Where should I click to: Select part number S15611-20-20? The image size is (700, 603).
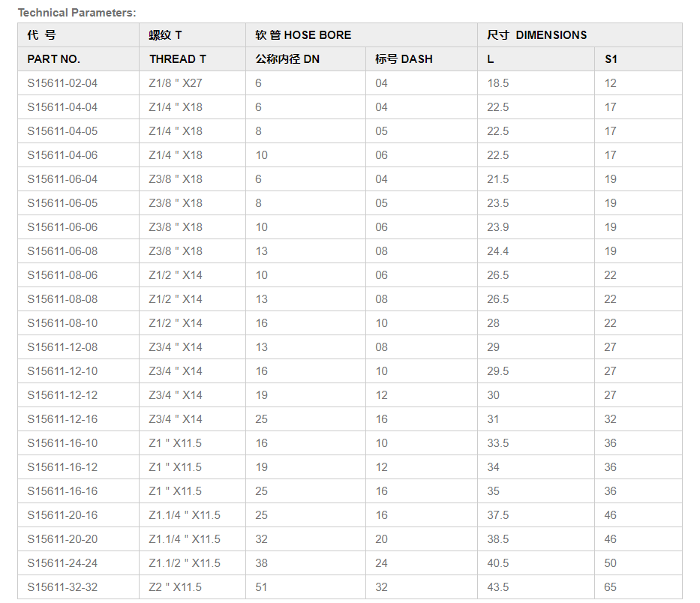pos(62,539)
